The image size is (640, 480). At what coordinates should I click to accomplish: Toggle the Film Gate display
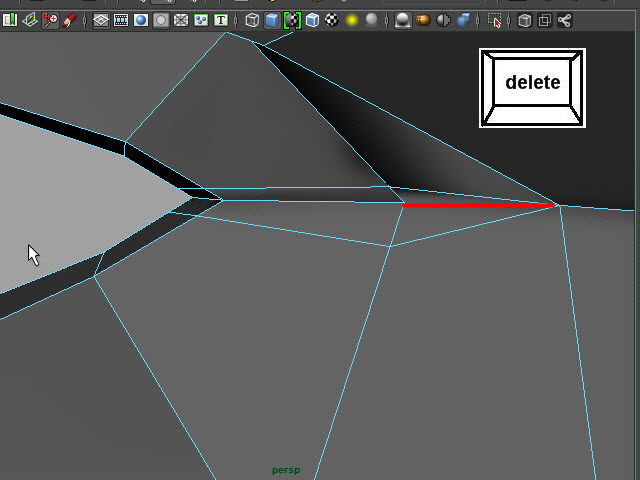[x=121, y=20]
